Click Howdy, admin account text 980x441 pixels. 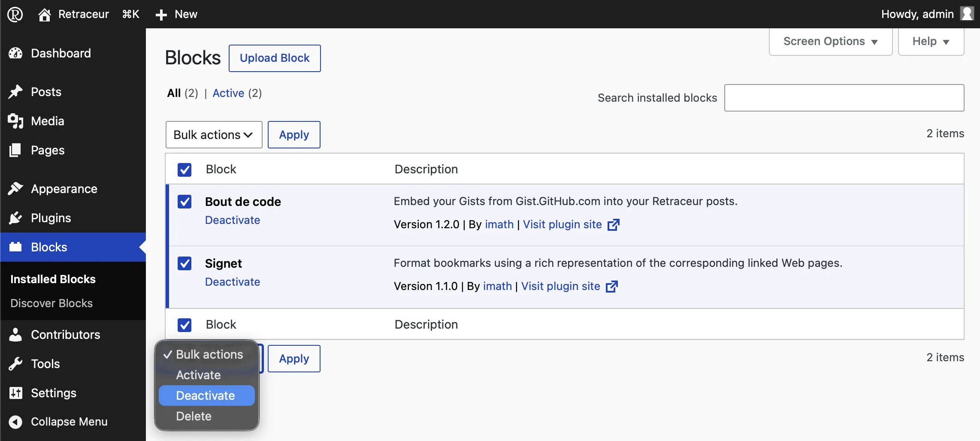pos(917,14)
